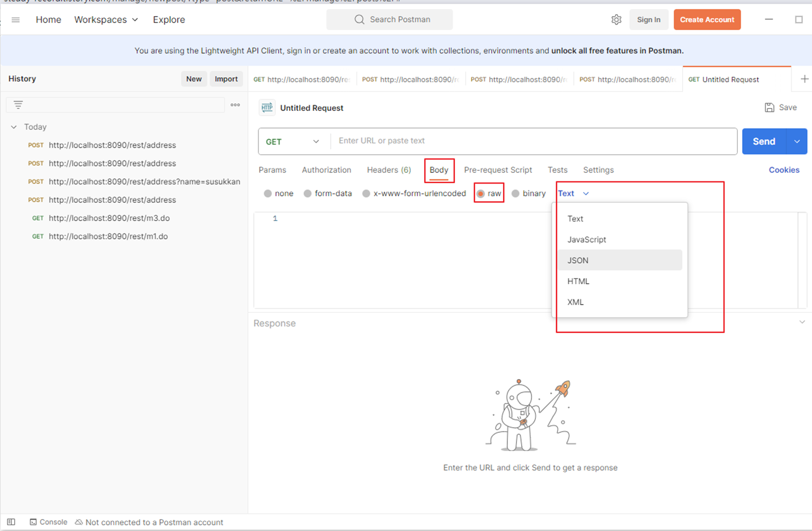Click the Import button
This screenshot has height=531, width=812.
[226, 79]
